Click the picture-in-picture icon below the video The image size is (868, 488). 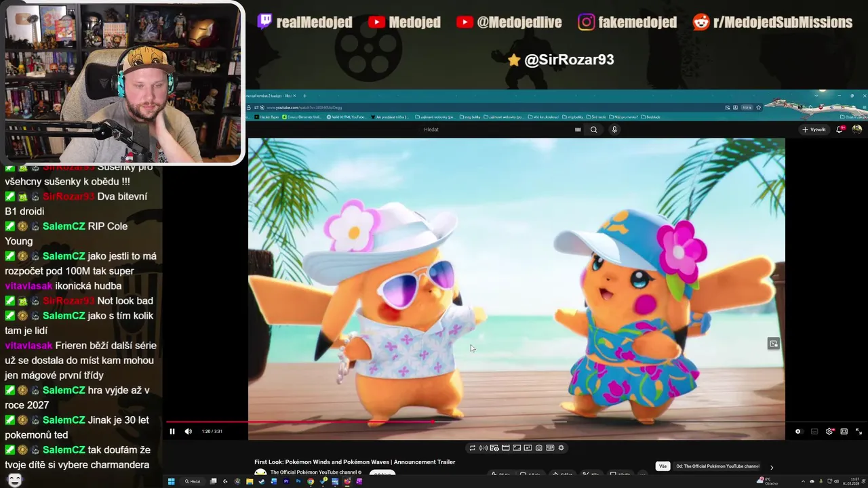tap(528, 447)
